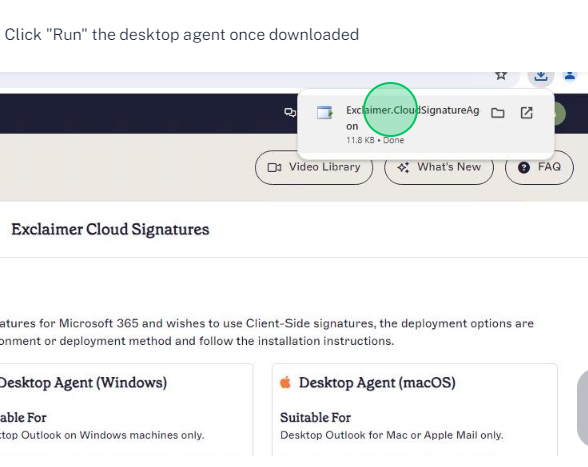Open the What's New button
The height and width of the screenshot is (467, 588).
(439, 167)
